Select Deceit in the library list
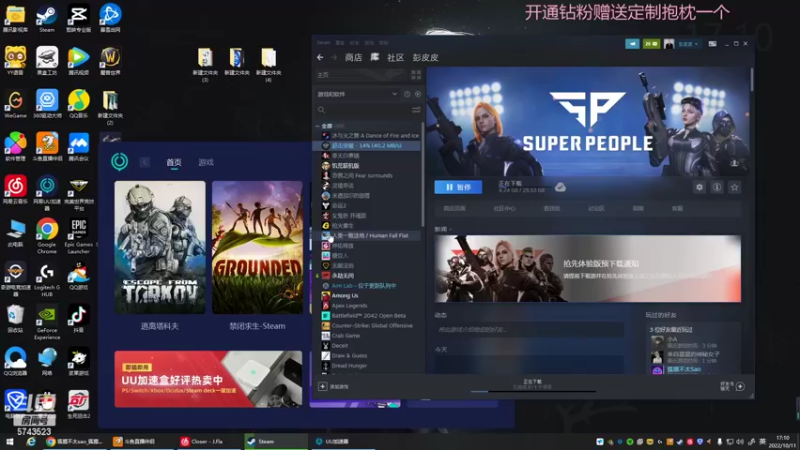This screenshot has height=450, width=800. (335, 346)
